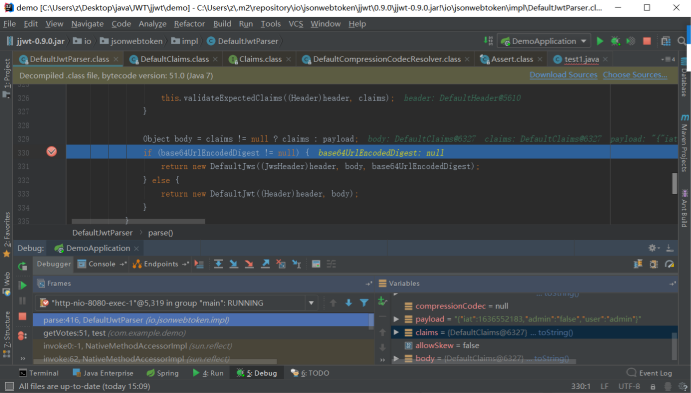
Task: Click the editor horizontal scrollbar
Action: coord(138,221)
